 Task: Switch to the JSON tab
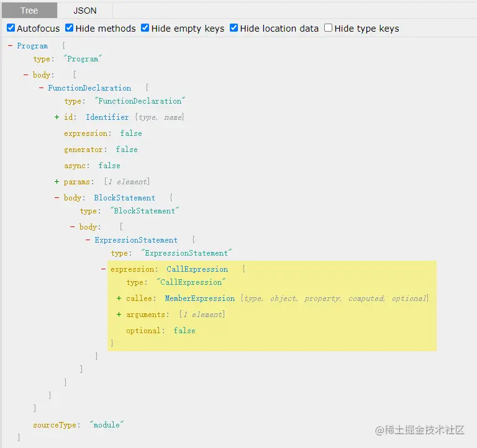point(85,11)
